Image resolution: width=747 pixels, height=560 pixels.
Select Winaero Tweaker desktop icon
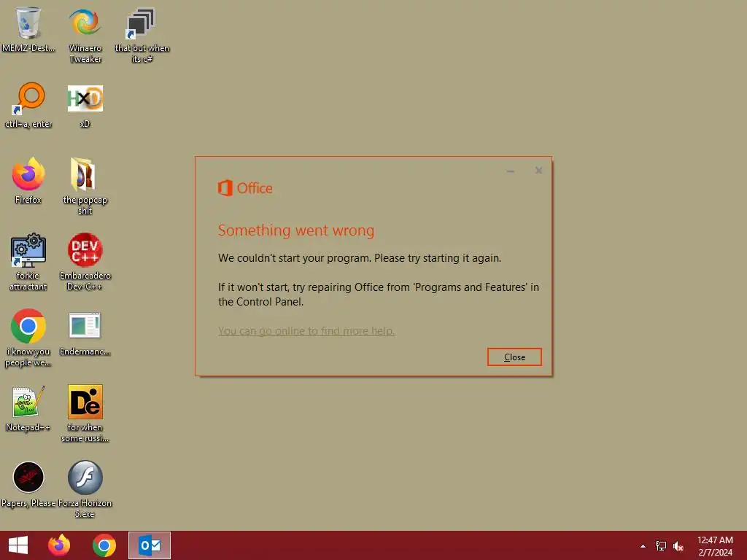pyautogui.click(x=85, y=35)
